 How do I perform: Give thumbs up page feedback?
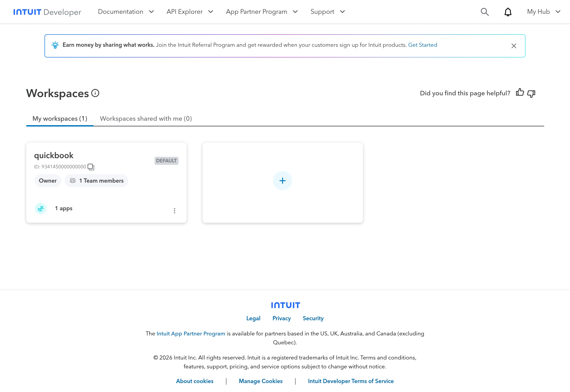click(520, 93)
